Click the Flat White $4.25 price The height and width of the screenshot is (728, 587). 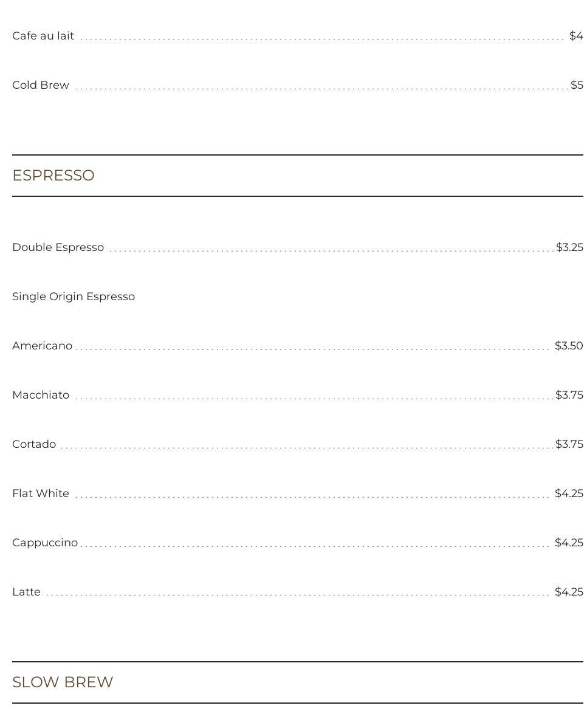pos(569,493)
